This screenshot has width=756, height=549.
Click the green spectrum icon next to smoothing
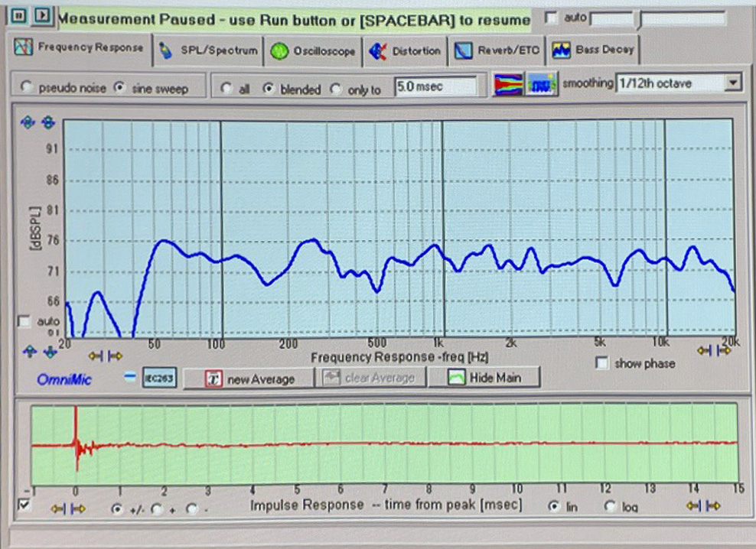pyautogui.click(x=543, y=85)
